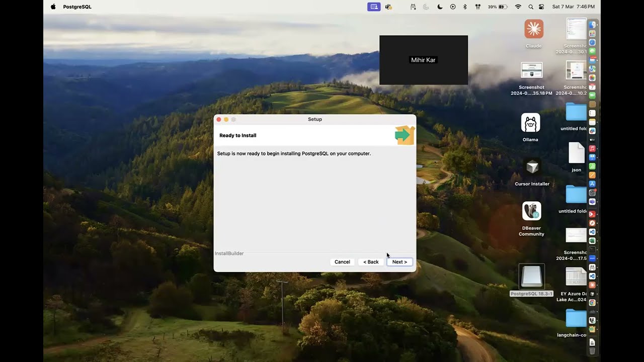Open Microsoft Teams in the Dock
Image resolution: width=644 pixels, height=362 pixels.
[592, 202]
